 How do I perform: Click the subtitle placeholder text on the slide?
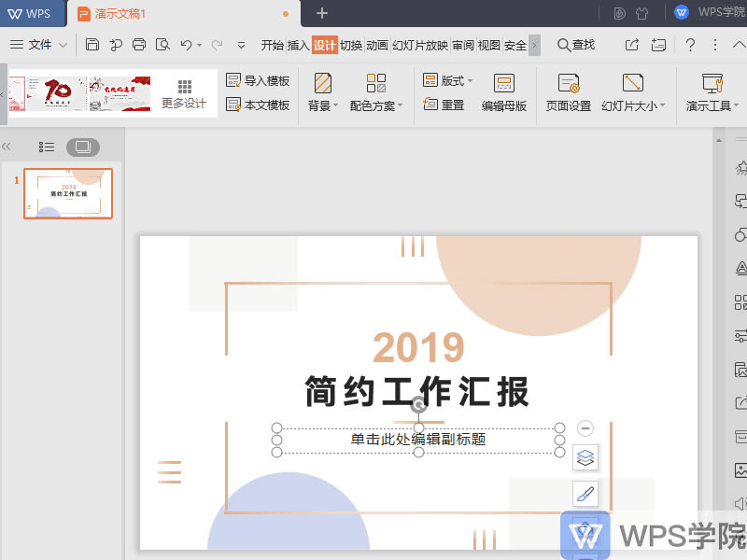point(417,439)
